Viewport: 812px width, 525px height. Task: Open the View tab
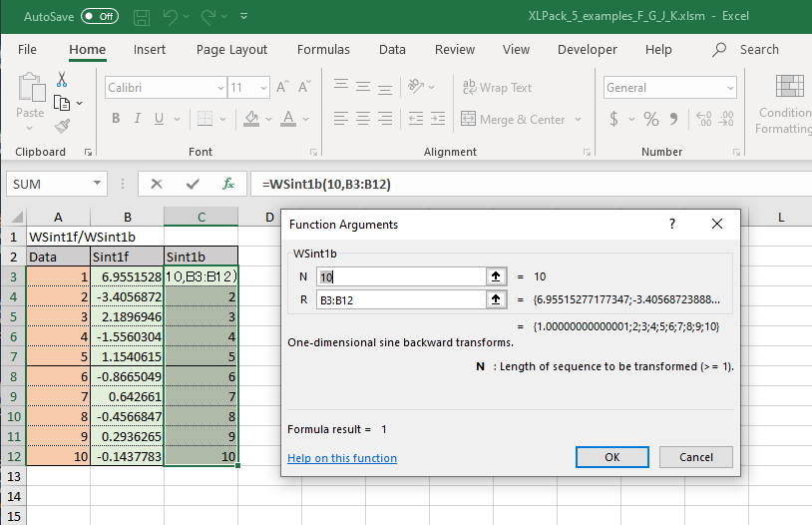tap(516, 50)
